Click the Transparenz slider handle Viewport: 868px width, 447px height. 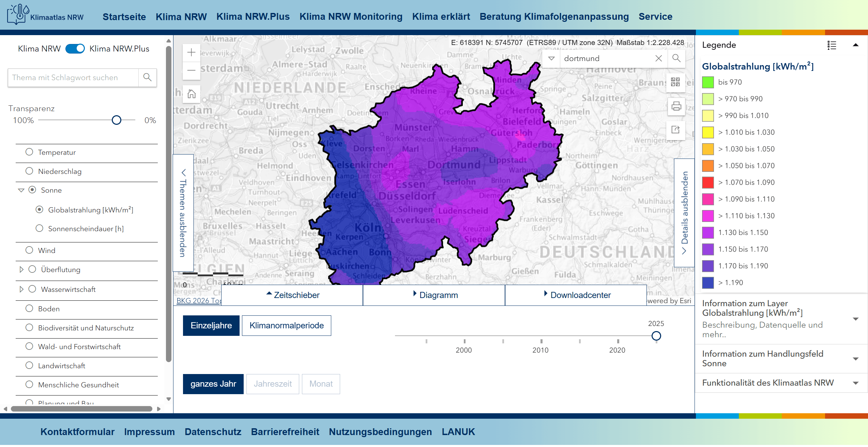click(117, 120)
